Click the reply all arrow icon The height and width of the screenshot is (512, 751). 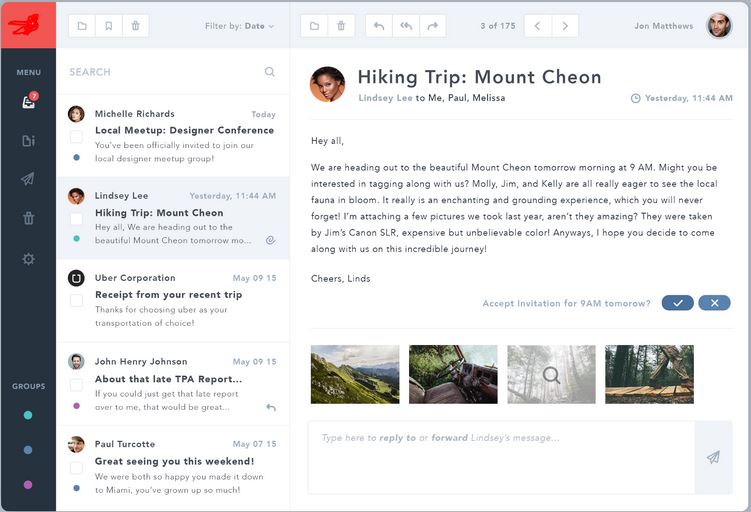point(405,26)
